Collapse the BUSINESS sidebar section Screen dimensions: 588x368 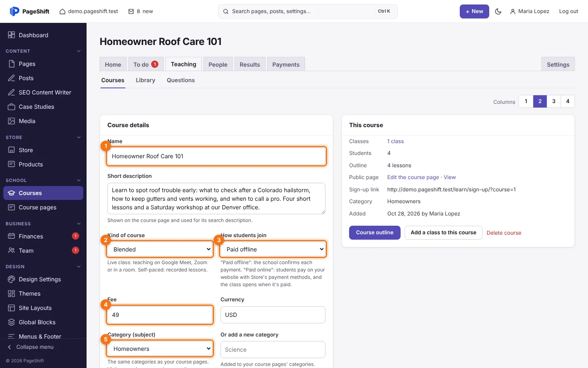tap(79, 224)
